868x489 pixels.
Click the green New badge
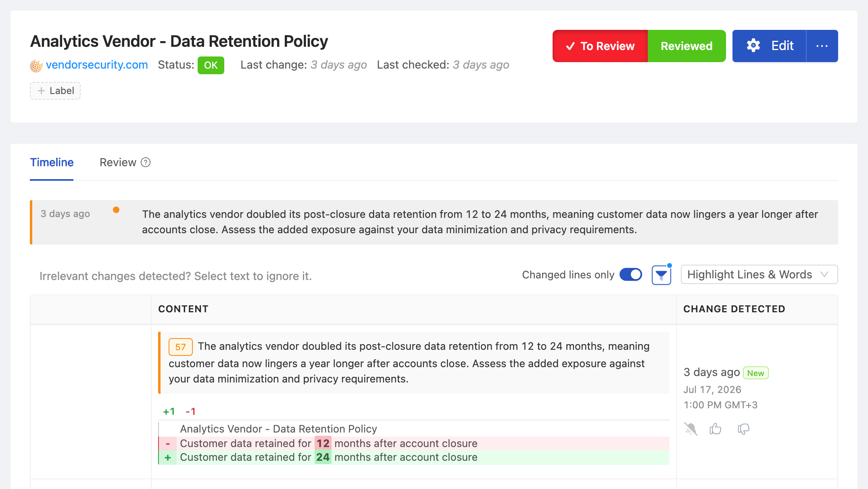[755, 373]
